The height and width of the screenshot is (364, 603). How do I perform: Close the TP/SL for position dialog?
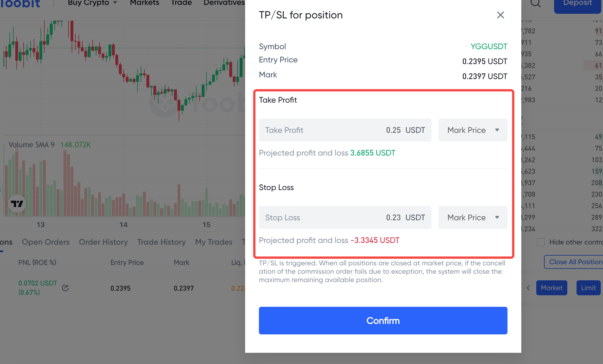tap(500, 15)
